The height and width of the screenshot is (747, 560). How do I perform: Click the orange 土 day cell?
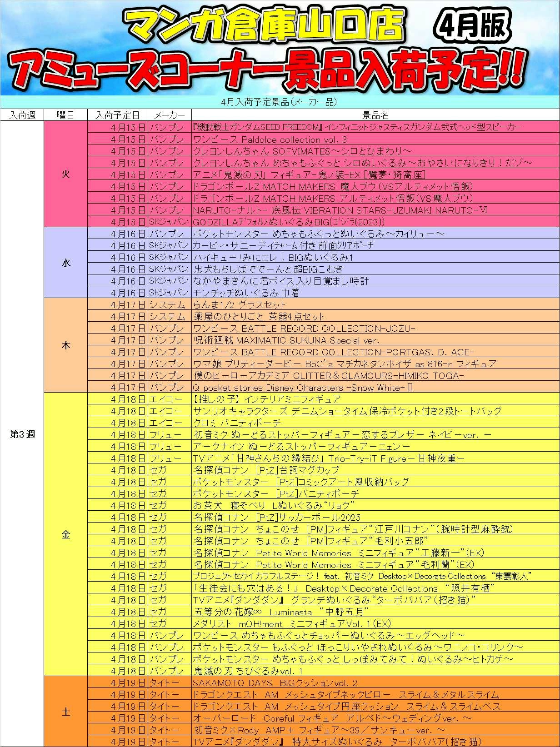pos(65,712)
